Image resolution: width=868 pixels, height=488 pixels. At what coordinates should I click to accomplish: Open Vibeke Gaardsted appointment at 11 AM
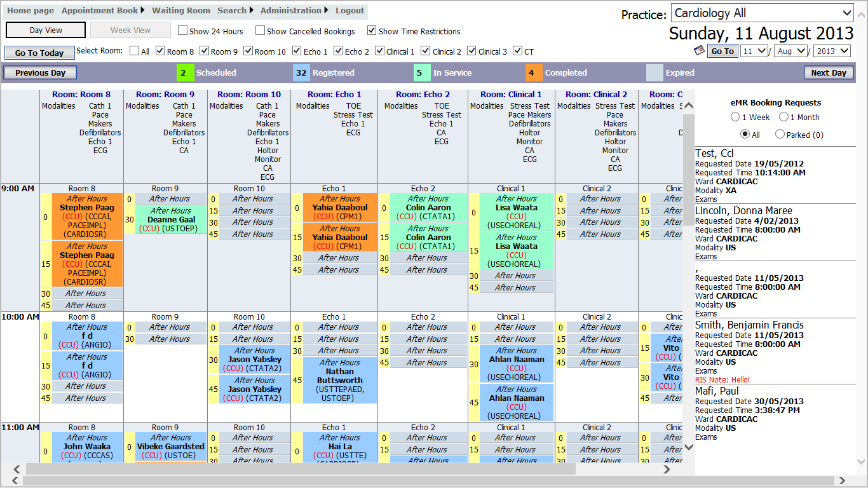[170, 446]
